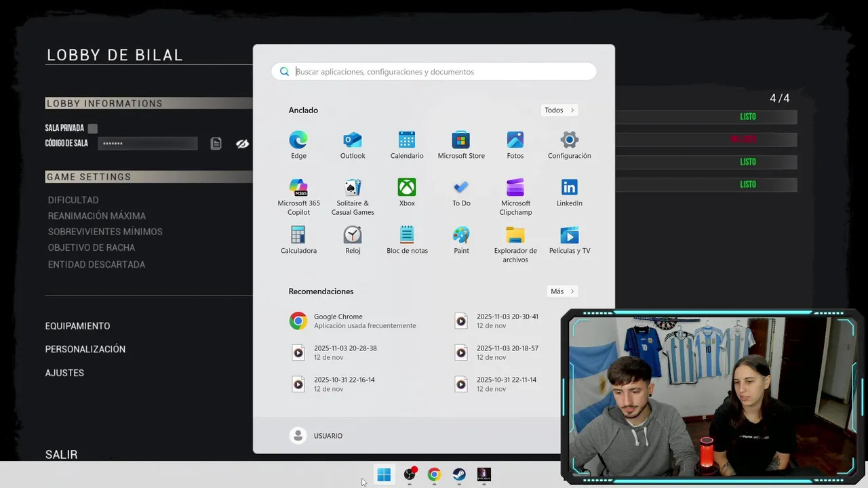
Task: Open the Reloj app
Action: tap(353, 240)
